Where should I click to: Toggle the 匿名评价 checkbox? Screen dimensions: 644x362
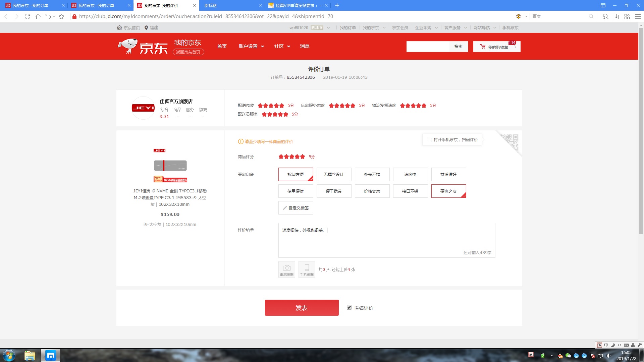click(x=349, y=307)
